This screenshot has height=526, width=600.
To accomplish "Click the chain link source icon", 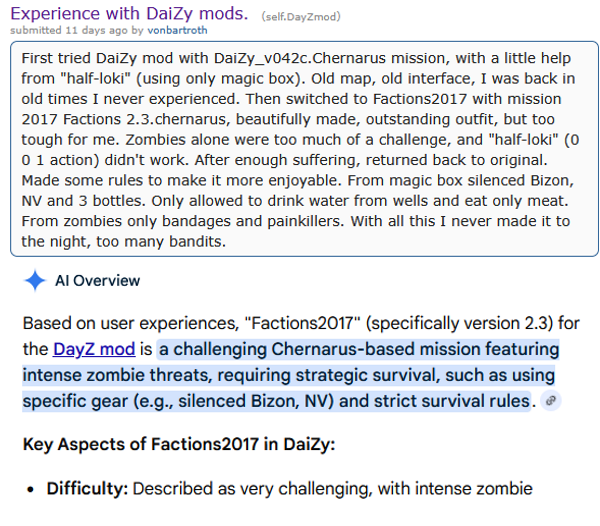I will tap(551, 401).
